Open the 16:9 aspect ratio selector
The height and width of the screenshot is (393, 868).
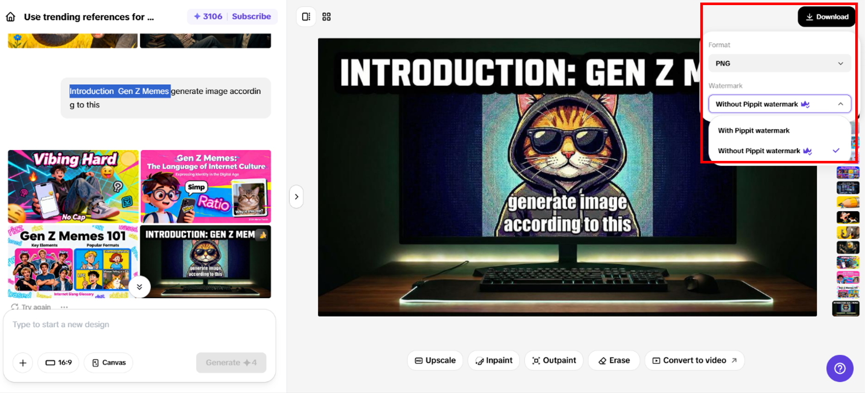point(59,362)
